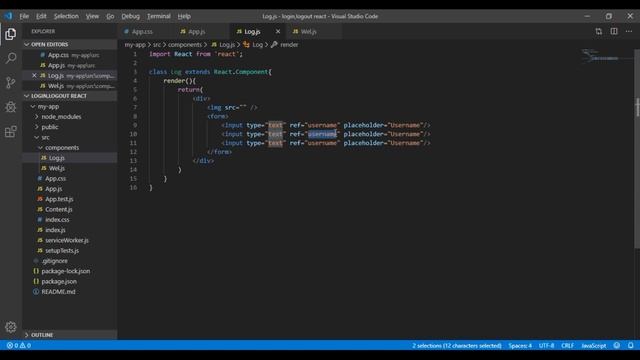Image resolution: width=640 pixels, height=360 pixels.
Task: Open README.md in the file tree
Action: (69, 291)
